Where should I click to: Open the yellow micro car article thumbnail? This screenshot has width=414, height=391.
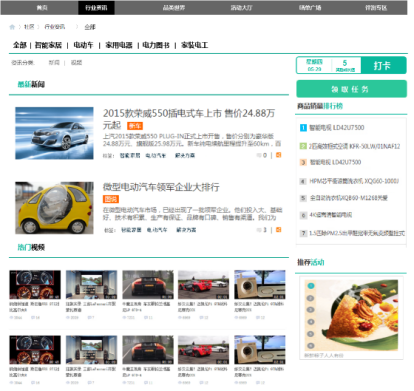[54, 208]
